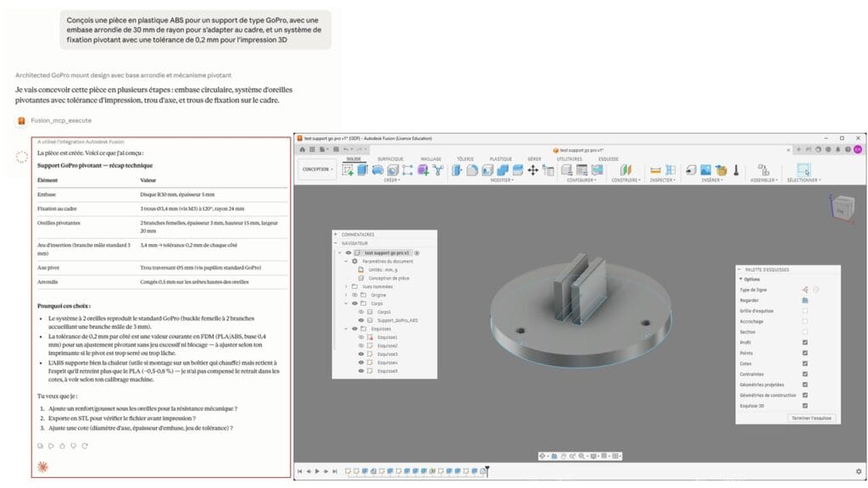Click the Measure ruler icon in INSPECTER
Image resolution: width=868 pixels, height=488 pixels.
[x=655, y=169]
